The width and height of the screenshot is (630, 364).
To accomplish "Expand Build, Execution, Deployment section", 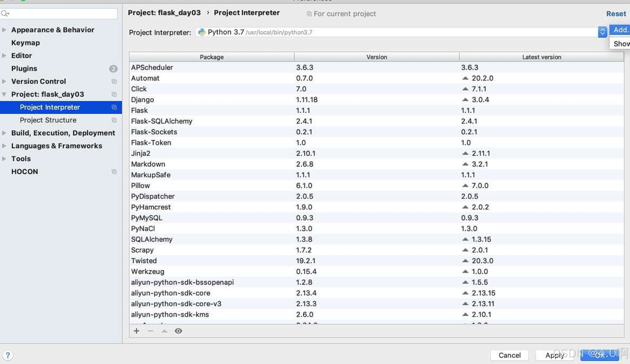I will [4, 133].
